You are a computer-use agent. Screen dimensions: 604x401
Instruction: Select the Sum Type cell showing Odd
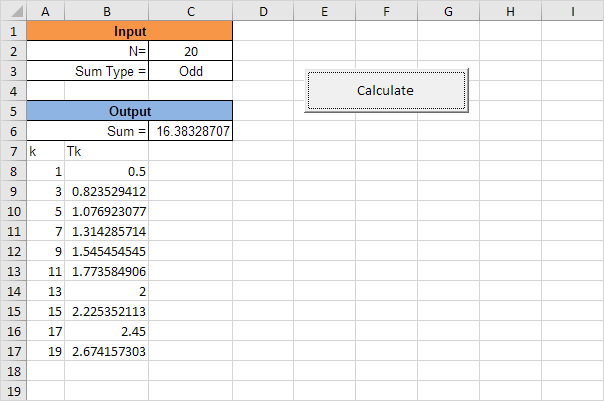(x=190, y=71)
